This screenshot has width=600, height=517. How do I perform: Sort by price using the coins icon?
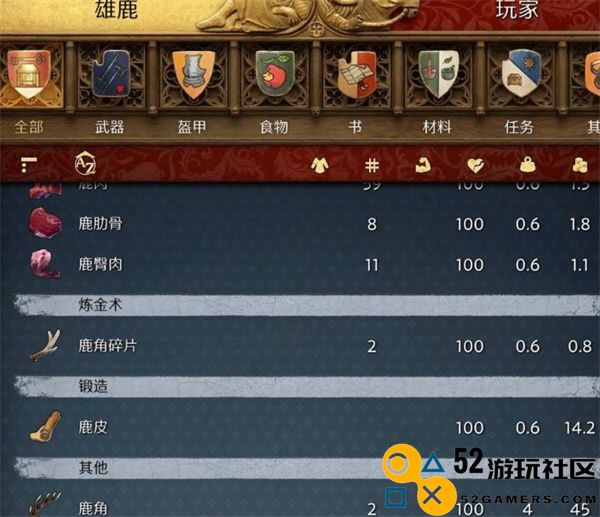pyautogui.click(x=579, y=165)
